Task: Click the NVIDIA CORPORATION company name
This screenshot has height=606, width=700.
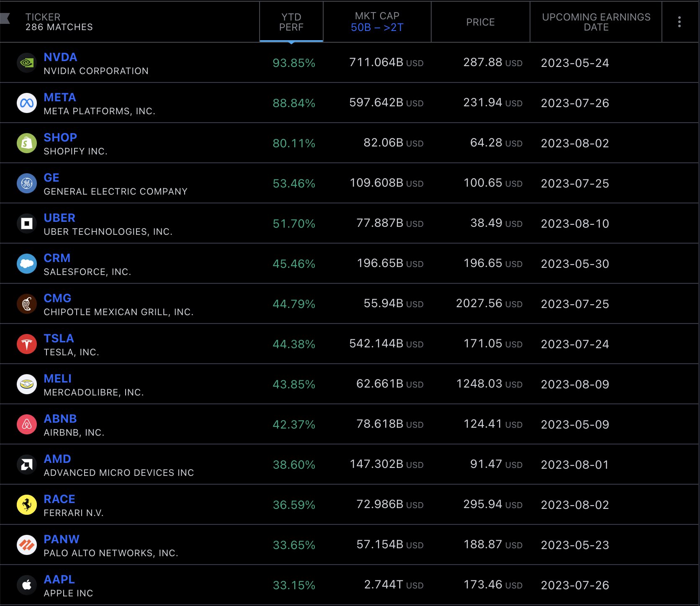Action: coord(96,71)
